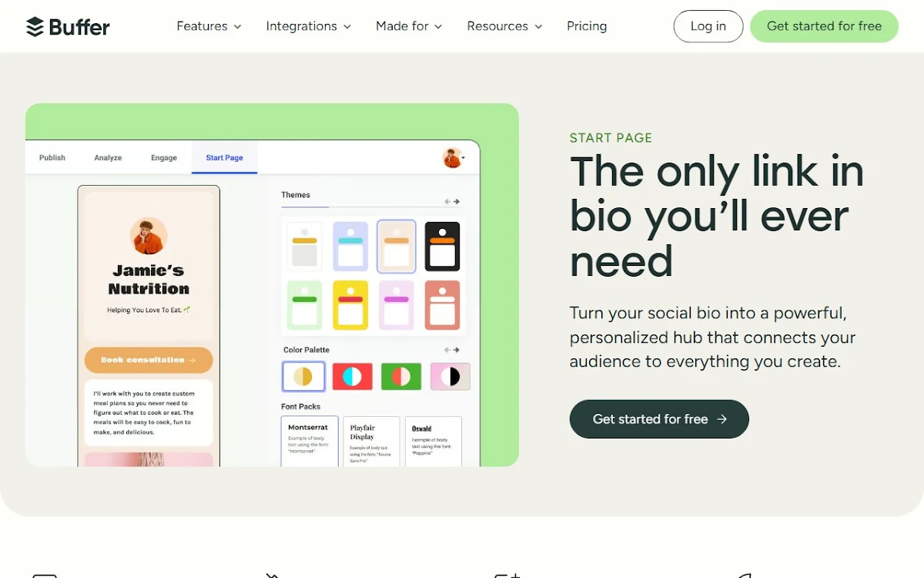Image resolution: width=924 pixels, height=578 pixels.
Task: Click the Color Palette right arrow
Action: coord(457,350)
